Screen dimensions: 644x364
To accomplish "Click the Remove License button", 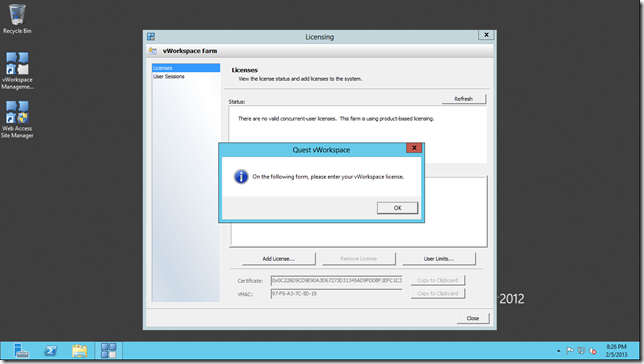I will [359, 259].
